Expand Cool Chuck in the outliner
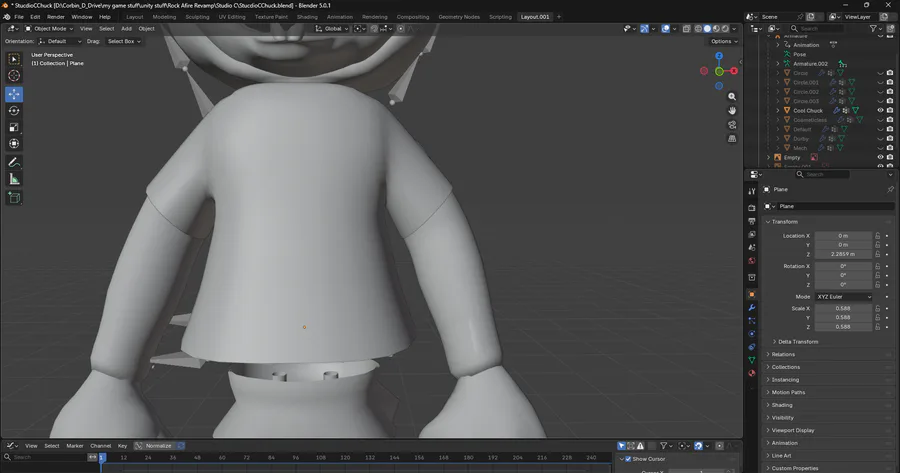Screen dimensions: 900x473 [x=778, y=110]
